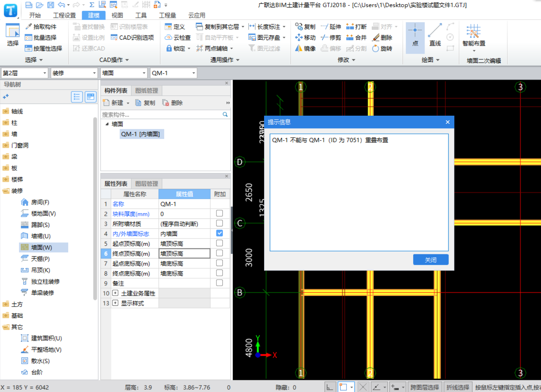Click the 长度标注 length dimension tool
This screenshot has height=392, width=541.
[267, 26]
